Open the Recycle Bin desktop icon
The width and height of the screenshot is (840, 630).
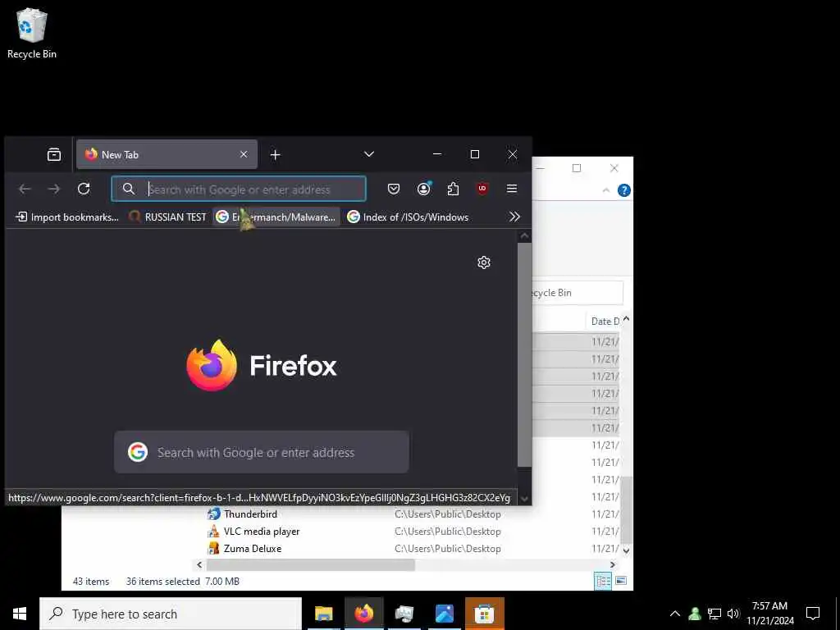[32, 33]
